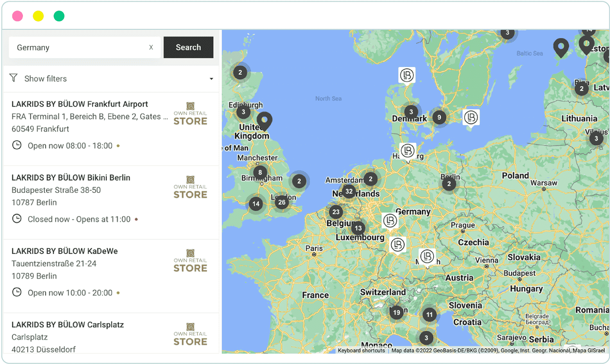
Task: Click the Keyboard shortcuts link on the map
Action: coord(362,351)
